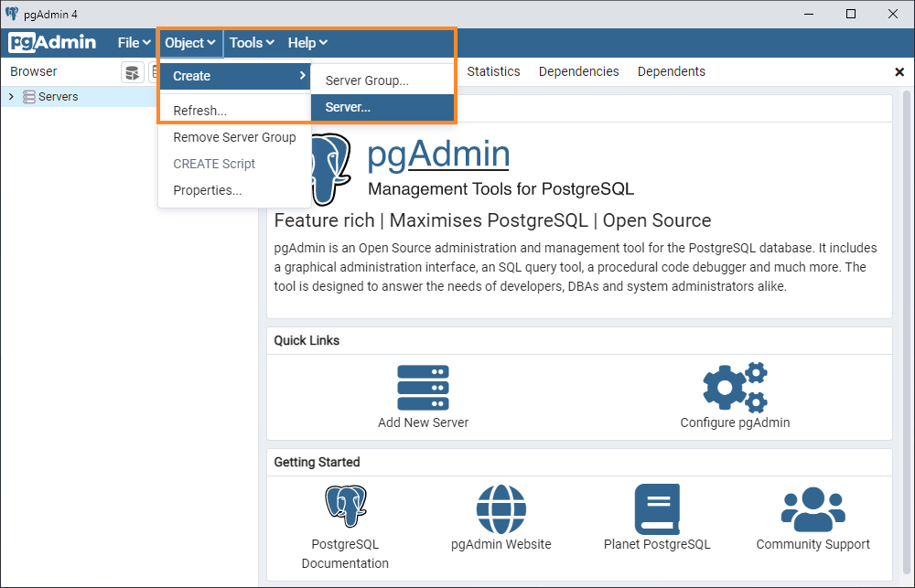Choose Server Group... from the Create submenu
915x588 pixels.
[x=370, y=80]
